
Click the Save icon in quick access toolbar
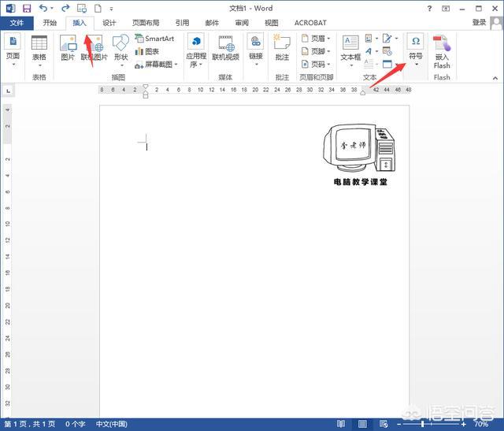(27, 8)
